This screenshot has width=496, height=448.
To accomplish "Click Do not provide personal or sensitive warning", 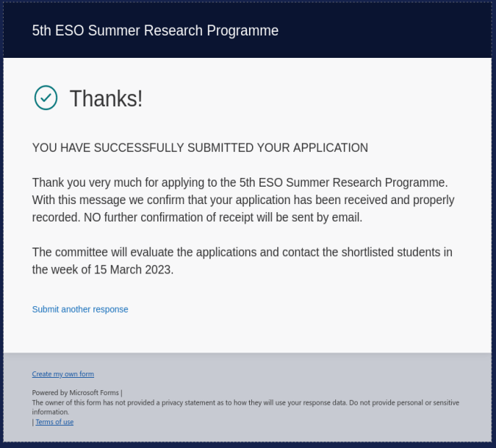I will coord(404,402).
